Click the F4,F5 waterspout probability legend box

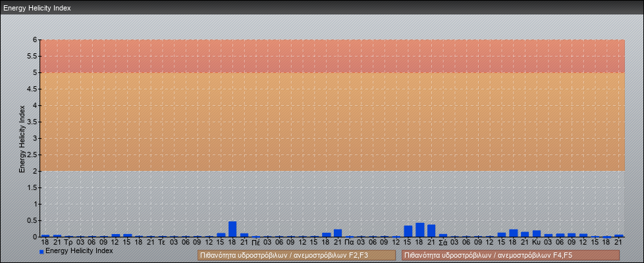tap(510, 255)
